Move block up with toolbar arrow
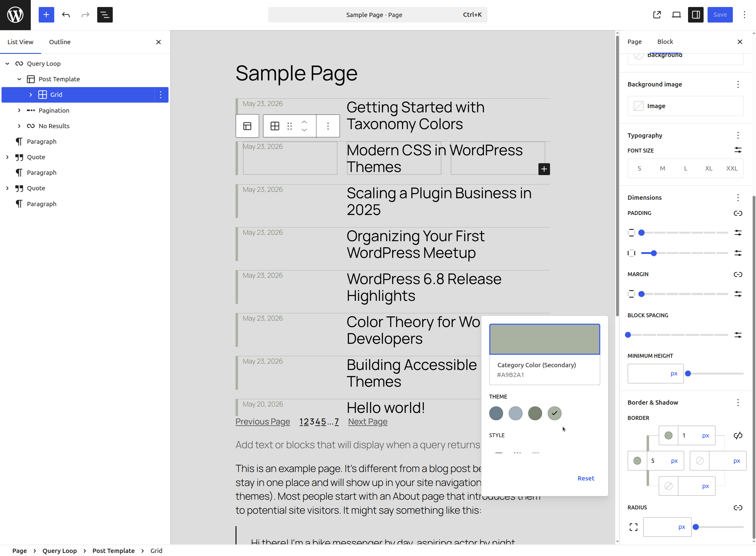The image size is (756, 556). point(304,122)
